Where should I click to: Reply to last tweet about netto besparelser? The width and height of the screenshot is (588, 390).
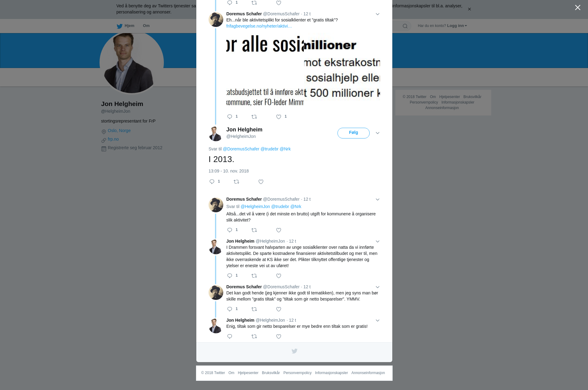(x=230, y=337)
